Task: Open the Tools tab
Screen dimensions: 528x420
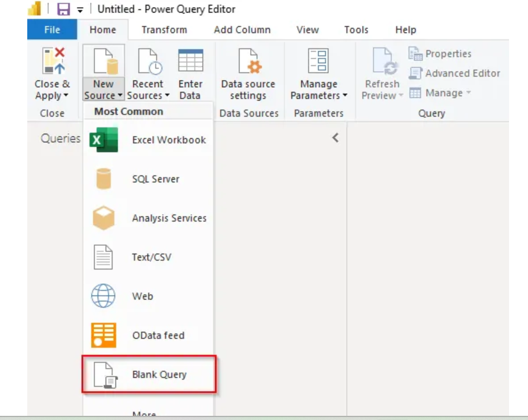Action: point(356,30)
